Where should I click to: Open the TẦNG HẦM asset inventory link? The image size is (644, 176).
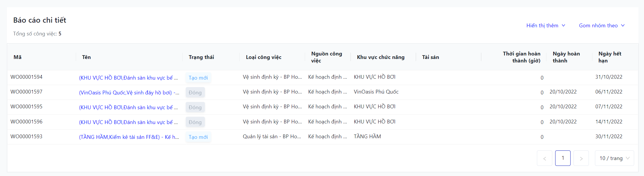(129, 137)
